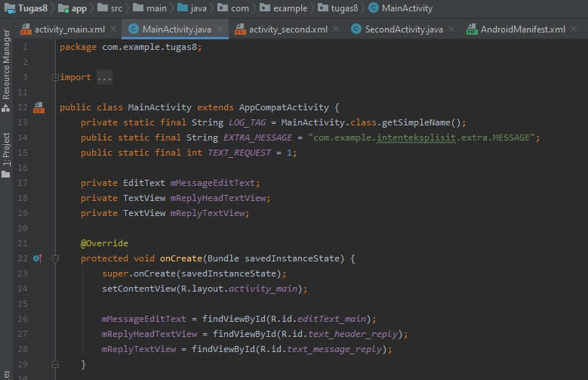Click the TEXT_REQUEST constant

pos(239,153)
